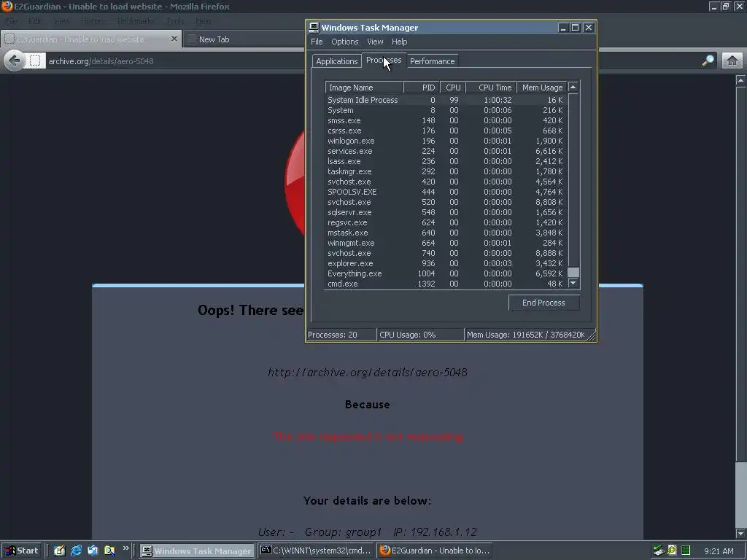
Task: Click the magnifier search icon in the Firefox toolbar
Action: [708, 61]
